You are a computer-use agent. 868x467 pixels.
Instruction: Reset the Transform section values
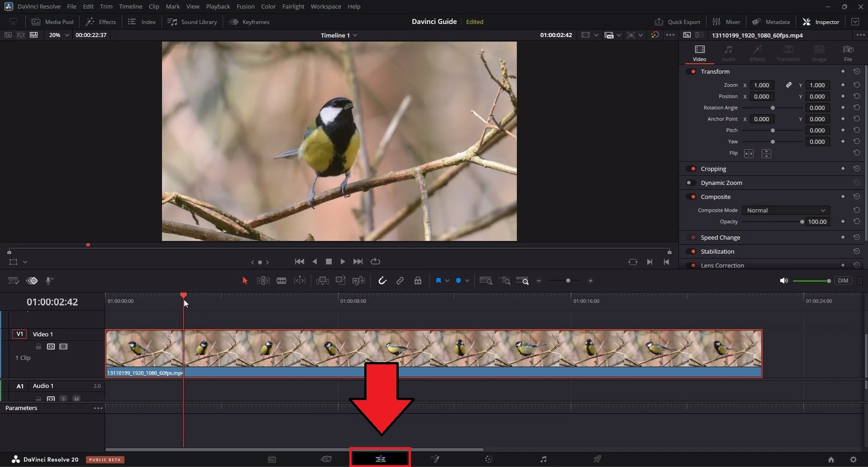tap(857, 71)
